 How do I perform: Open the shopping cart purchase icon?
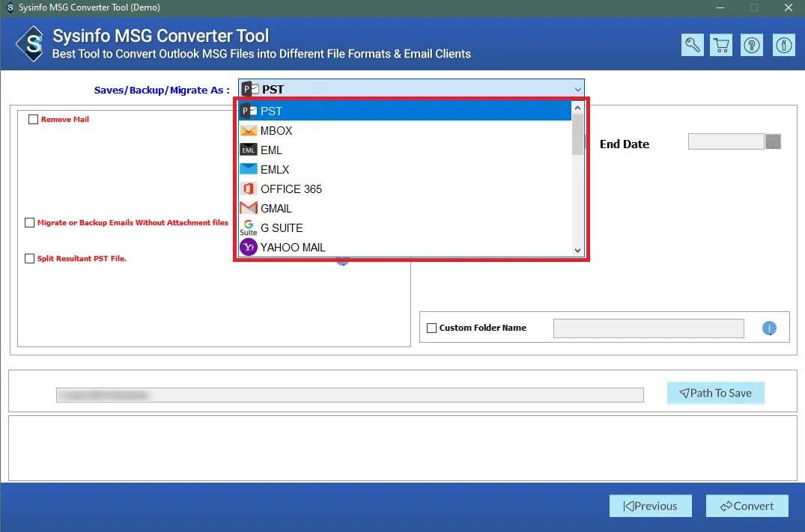coord(722,45)
